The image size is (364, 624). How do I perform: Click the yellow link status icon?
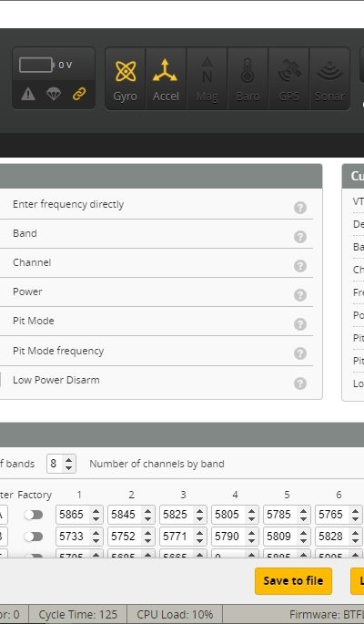(79, 94)
